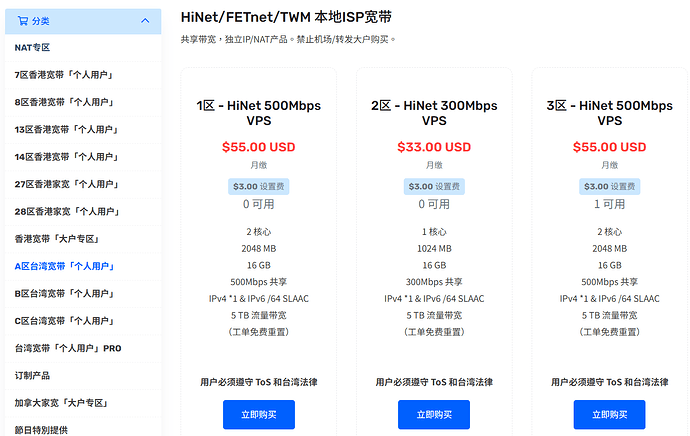690x436 pixels.
Task: Click the shopping cart icon beside 分类
Action: (x=22, y=21)
